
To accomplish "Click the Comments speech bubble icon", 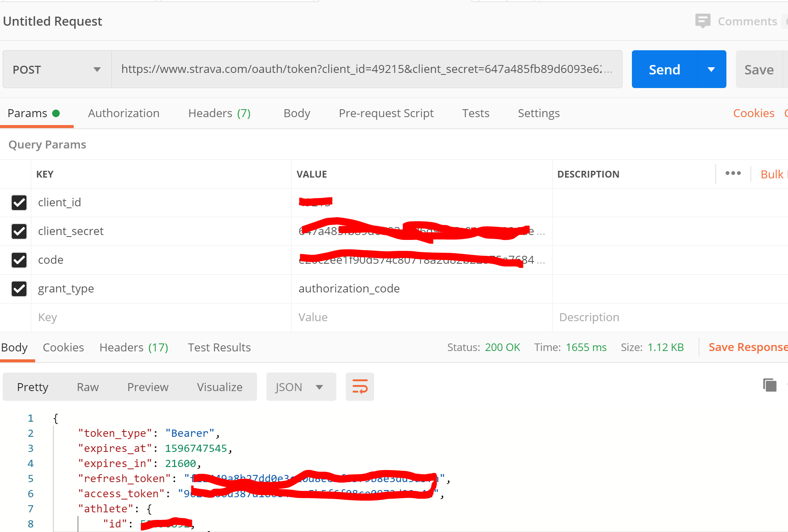I will [702, 21].
